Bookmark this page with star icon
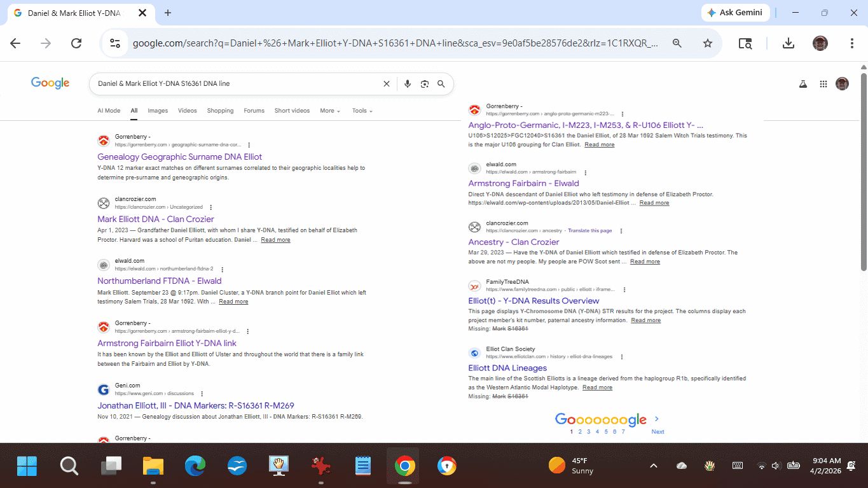Image resolution: width=868 pixels, height=488 pixels. (x=708, y=43)
